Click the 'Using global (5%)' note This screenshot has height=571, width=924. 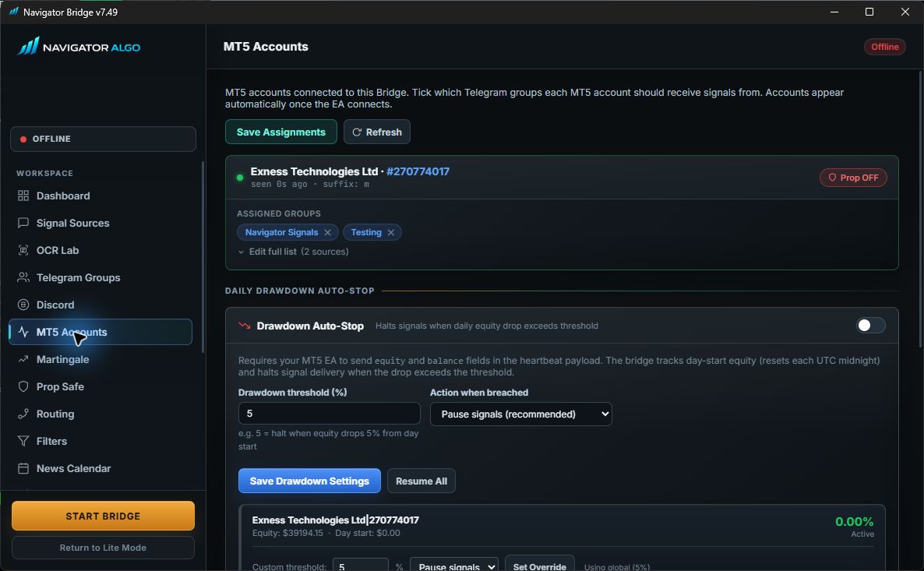pyautogui.click(x=617, y=567)
